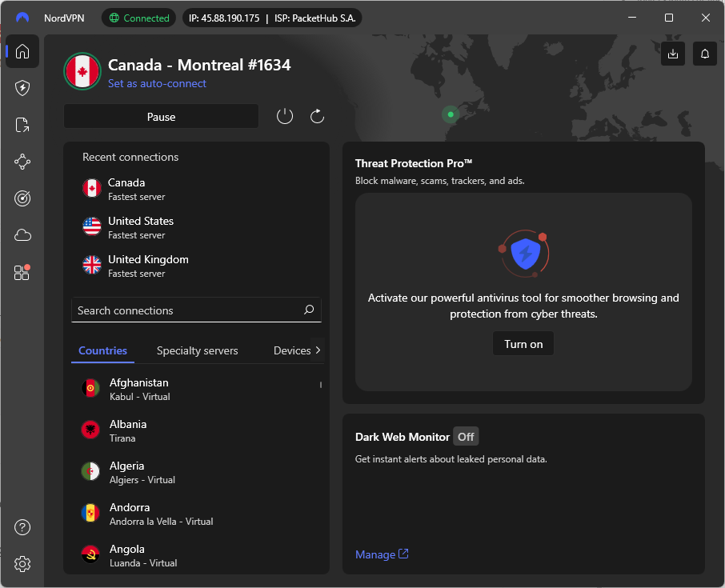Open Threat Protection shield icon in sidebar
The height and width of the screenshot is (588, 725).
pos(22,88)
